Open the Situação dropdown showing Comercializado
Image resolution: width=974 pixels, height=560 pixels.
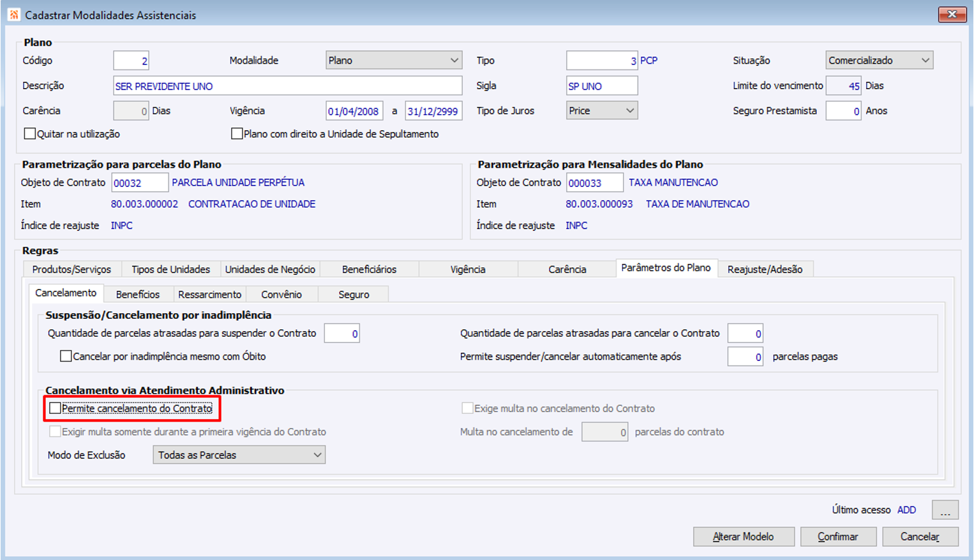(x=879, y=60)
